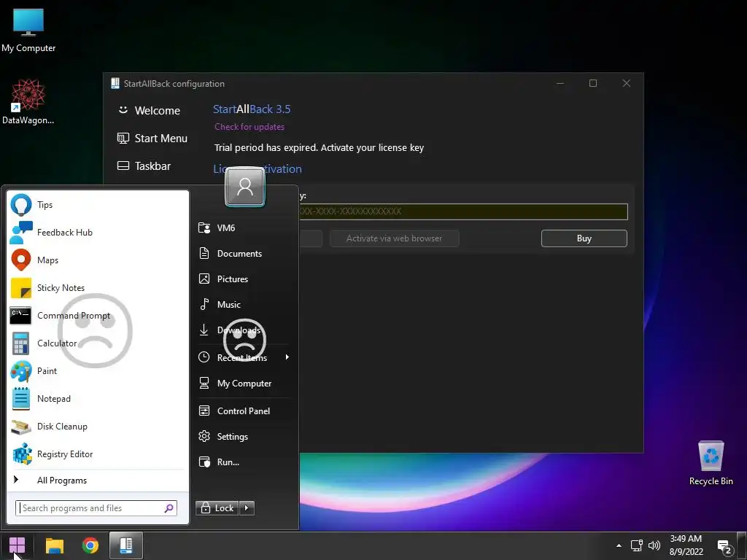Viewport: 747px width, 560px height.
Task: Open Disk Cleanup utility
Action: click(x=98, y=426)
